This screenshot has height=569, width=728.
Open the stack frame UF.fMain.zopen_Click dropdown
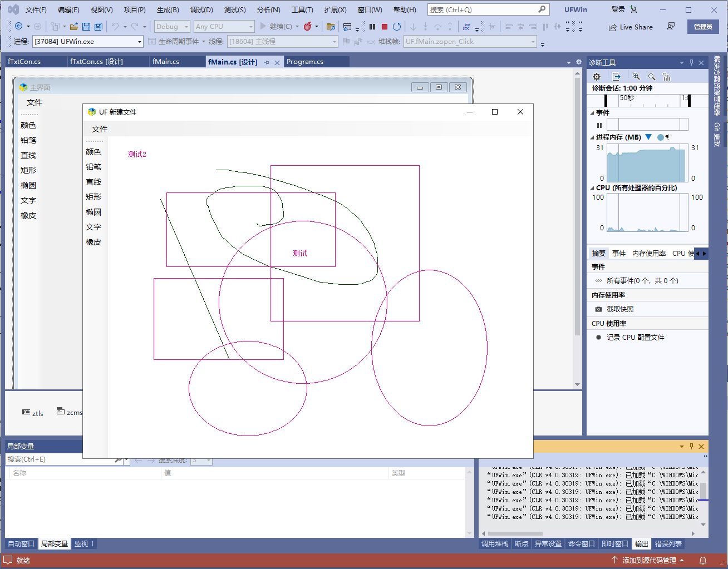[x=470, y=41]
